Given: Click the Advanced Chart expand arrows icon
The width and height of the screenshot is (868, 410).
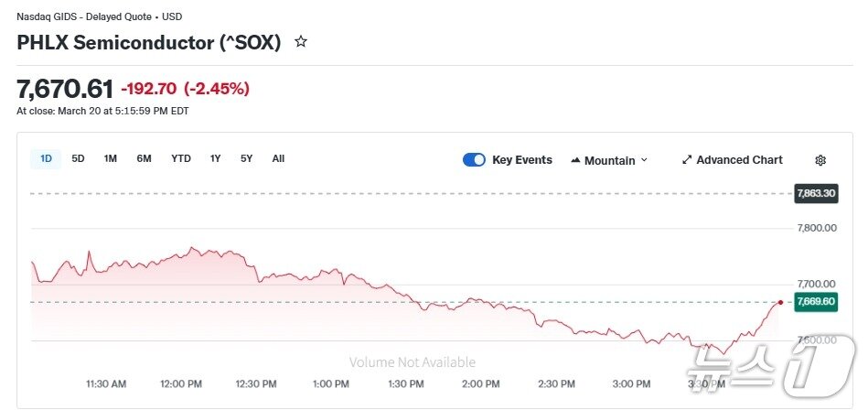Looking at the screenshot, I should 687,160.
